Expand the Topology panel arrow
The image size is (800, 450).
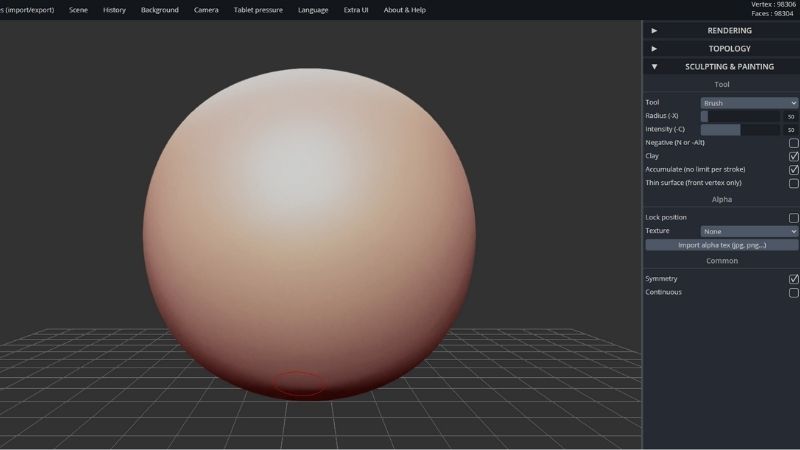654,48
